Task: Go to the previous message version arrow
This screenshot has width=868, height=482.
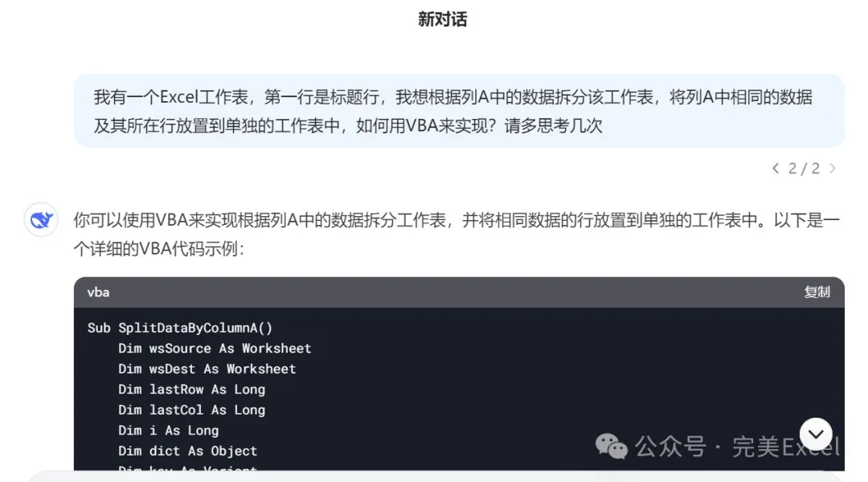Action: (x=776, y=168)
